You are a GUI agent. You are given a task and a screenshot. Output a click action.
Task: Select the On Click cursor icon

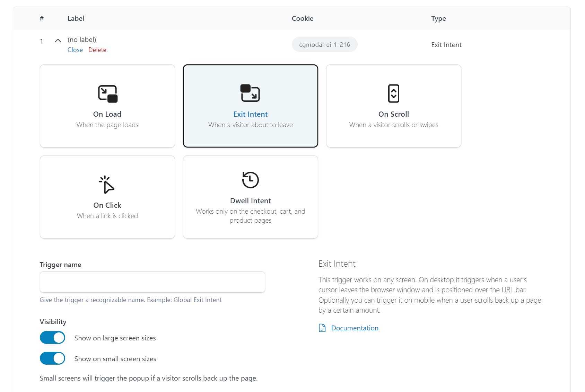point(107,185)
